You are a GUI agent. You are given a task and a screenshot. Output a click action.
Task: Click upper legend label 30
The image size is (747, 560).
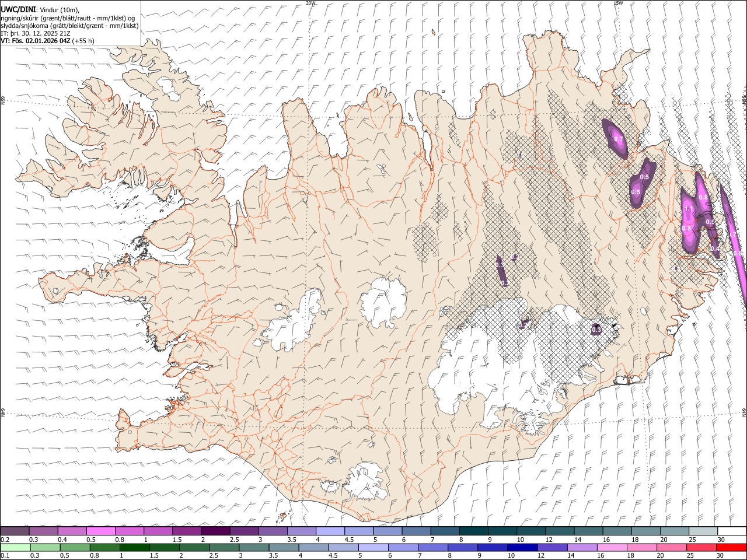[x=721, y=540]
